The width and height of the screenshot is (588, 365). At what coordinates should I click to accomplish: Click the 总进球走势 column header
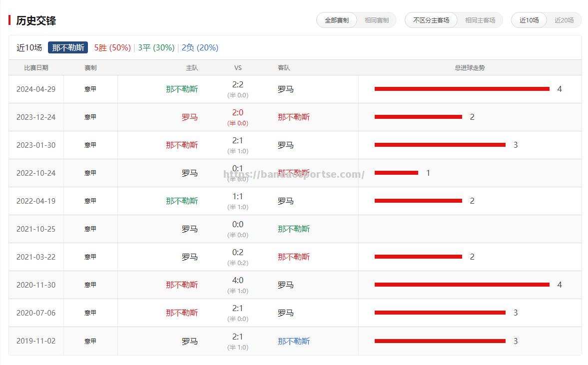point(470,68)
